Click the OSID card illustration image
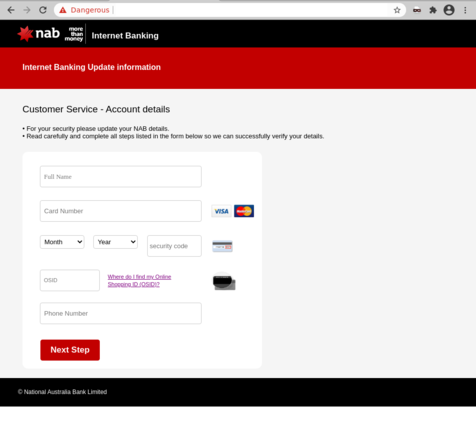Image resolution: width=476 pixels, height=421 pixels. (224, 281)
